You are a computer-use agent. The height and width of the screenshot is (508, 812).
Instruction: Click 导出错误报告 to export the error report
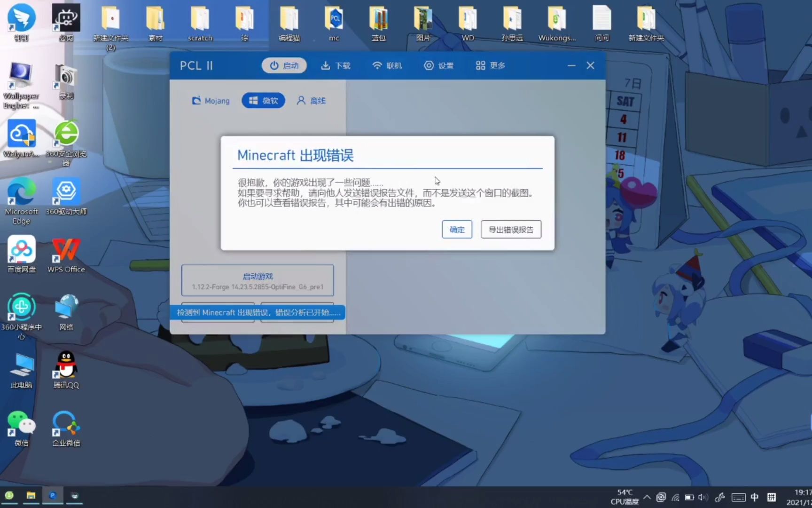pos(511,229)
